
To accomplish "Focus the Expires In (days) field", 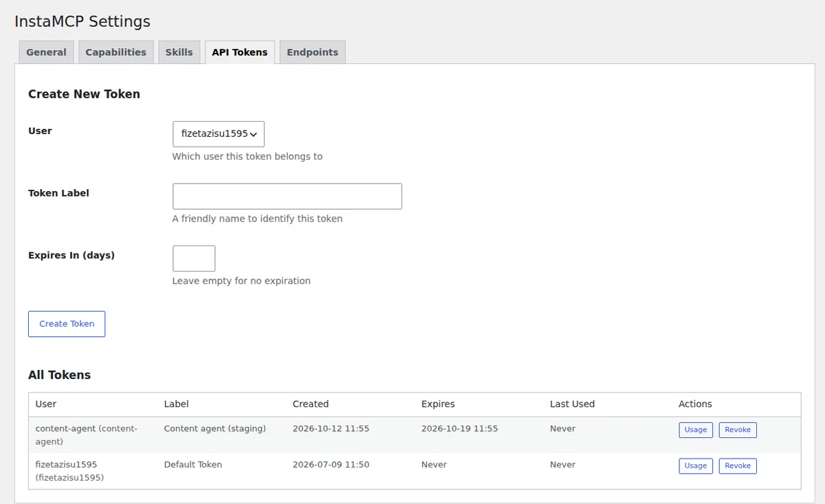I will 194,259.
